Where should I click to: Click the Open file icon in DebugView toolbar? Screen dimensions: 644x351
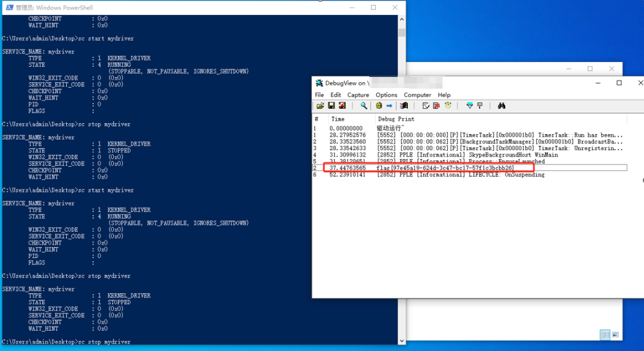point(320,106)
